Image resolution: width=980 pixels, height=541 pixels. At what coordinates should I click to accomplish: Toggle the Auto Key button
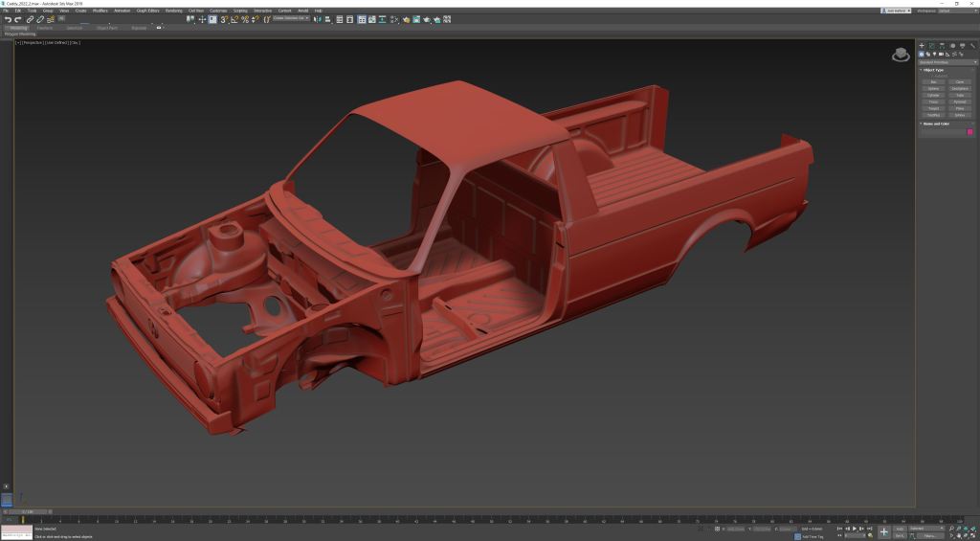pos(901,529)
